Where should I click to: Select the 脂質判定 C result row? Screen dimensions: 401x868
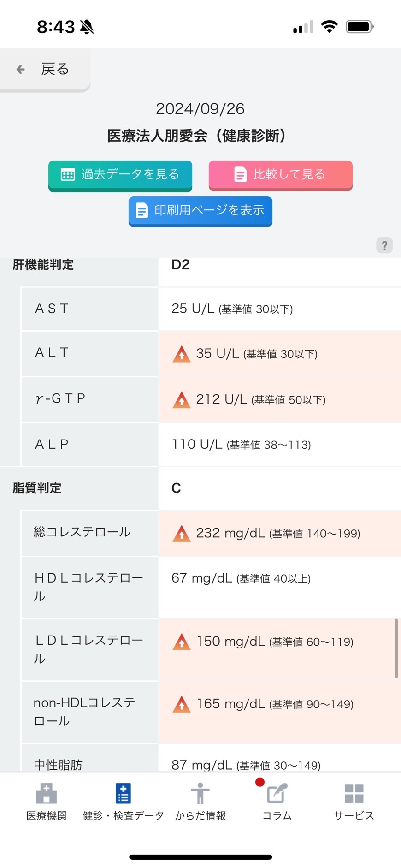(x=200, y=488)
